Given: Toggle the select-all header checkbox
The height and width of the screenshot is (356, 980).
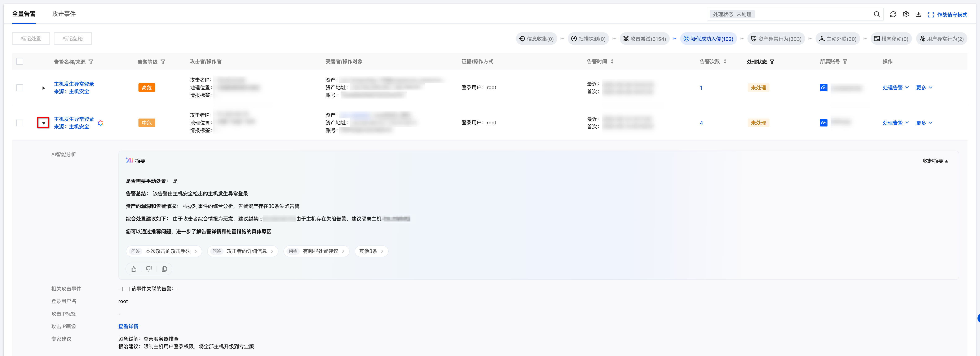Looking at the screenshot, I should pyautogui.click(x=20, y=62).
